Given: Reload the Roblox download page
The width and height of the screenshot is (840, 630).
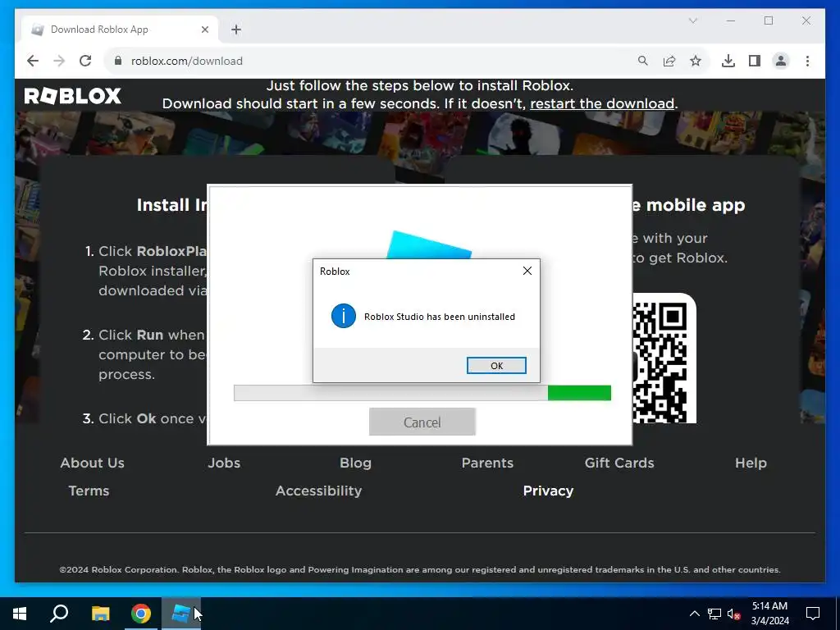Looking at the screenshot, I should (85, 61).
